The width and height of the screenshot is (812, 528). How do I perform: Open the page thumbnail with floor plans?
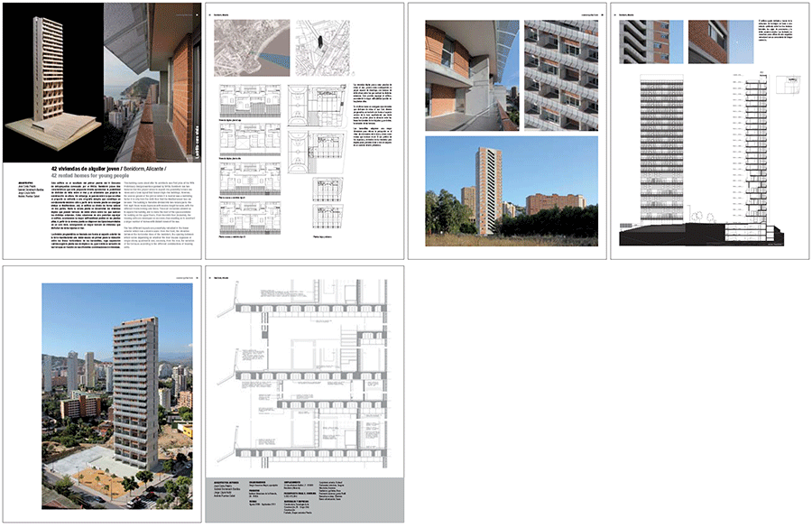point(305,131)
